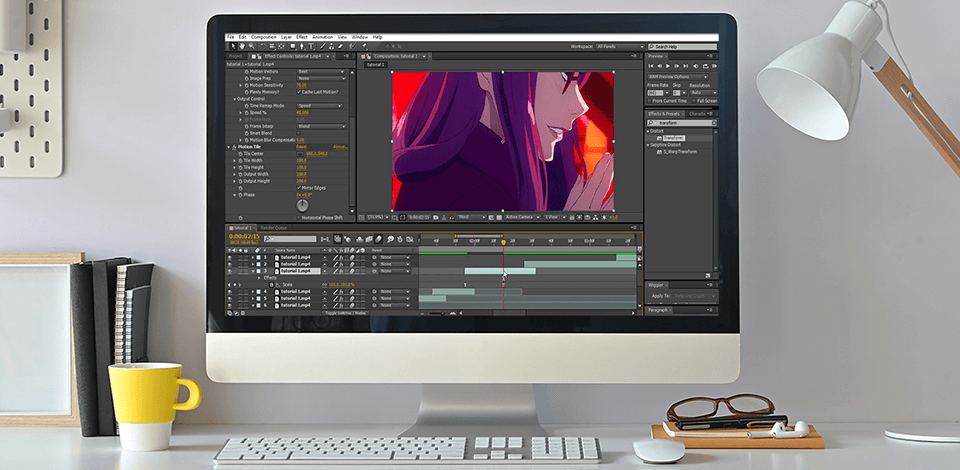
Task: Click the Play button in Preview panel
Action: point(668,66)
